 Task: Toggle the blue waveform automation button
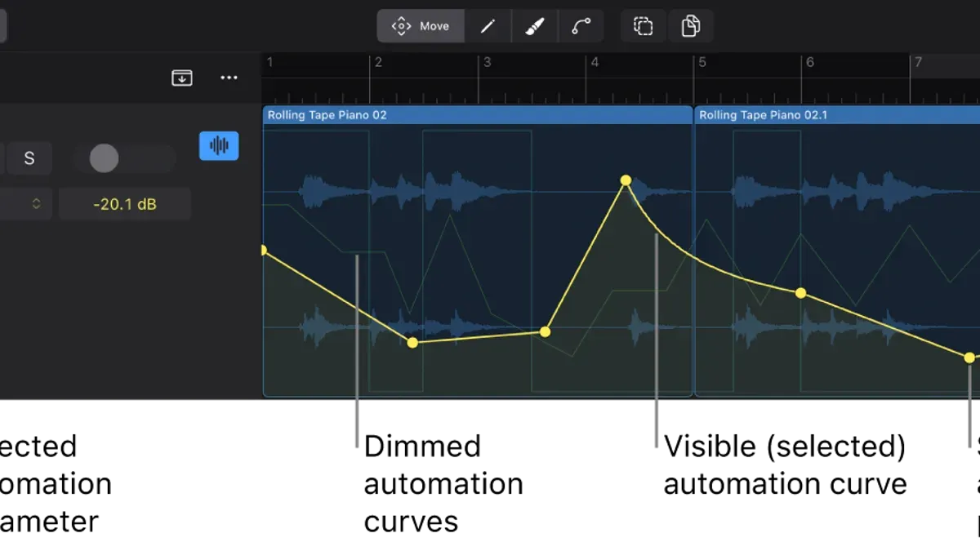(x=219, y=146)
